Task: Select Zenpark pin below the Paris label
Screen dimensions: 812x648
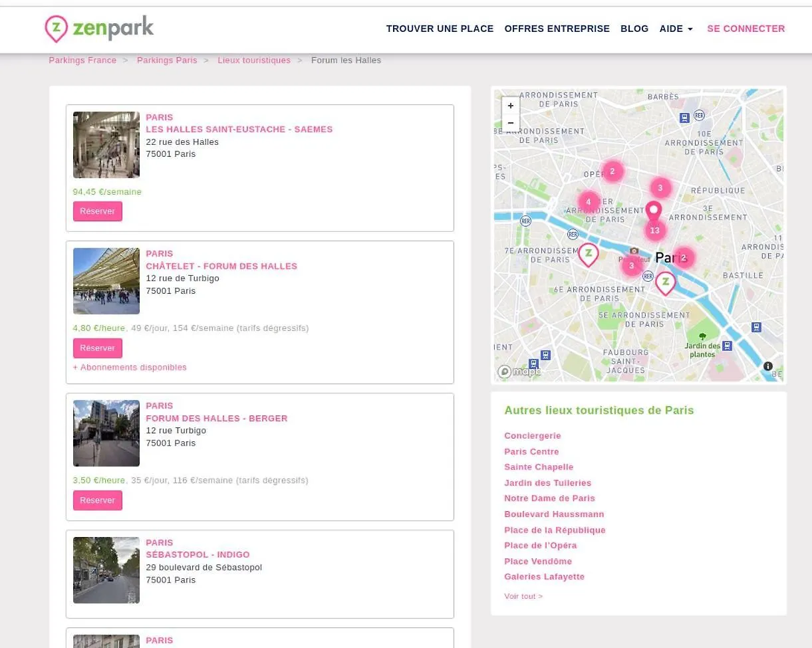Action: point(666,283)
